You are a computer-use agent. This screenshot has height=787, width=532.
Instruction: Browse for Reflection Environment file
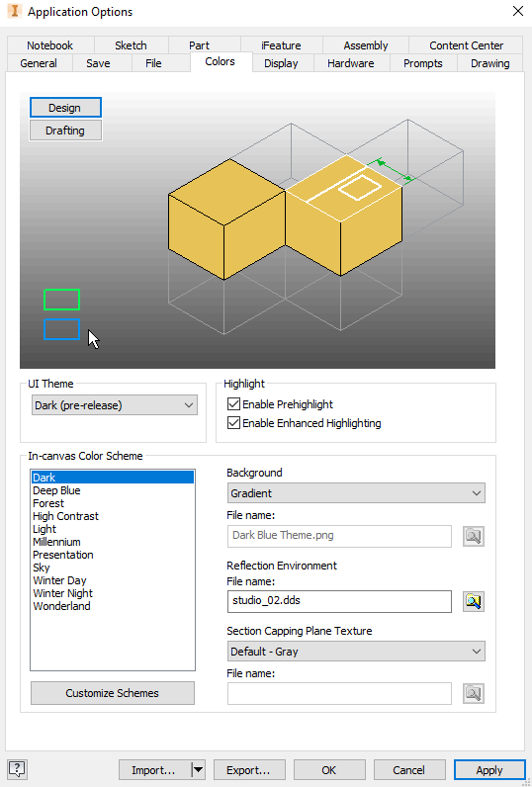[474, 601]
